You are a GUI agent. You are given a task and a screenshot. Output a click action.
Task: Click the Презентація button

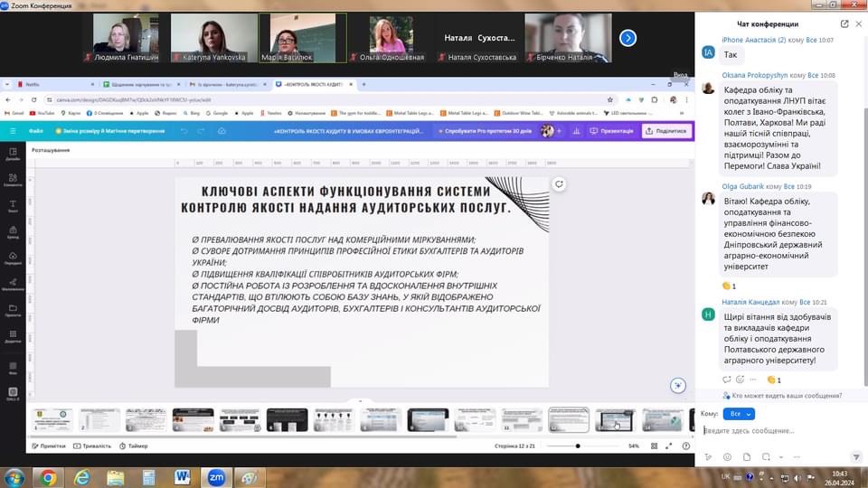click(612, 131)
